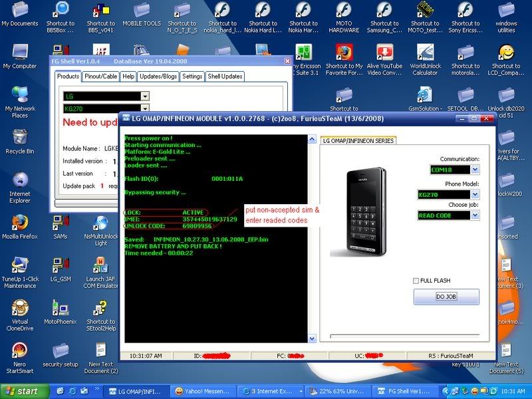The width and height of the screenshot is (532, 399).
Task: Switch to Pinout/Cable tab in FG Shell
Action: pos(100,76)
